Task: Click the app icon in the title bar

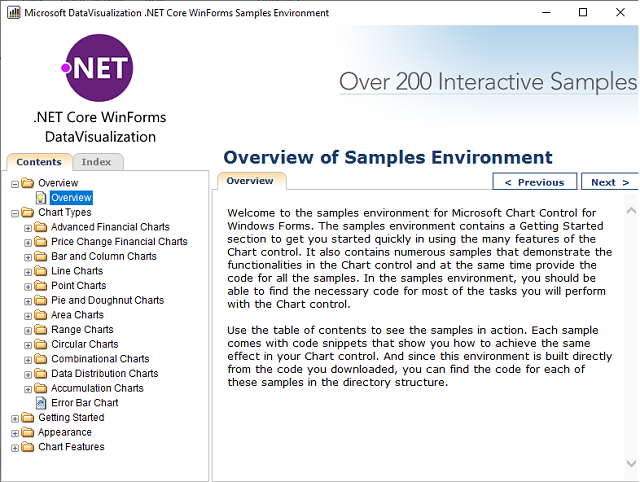Action: (x=13, y=13)
